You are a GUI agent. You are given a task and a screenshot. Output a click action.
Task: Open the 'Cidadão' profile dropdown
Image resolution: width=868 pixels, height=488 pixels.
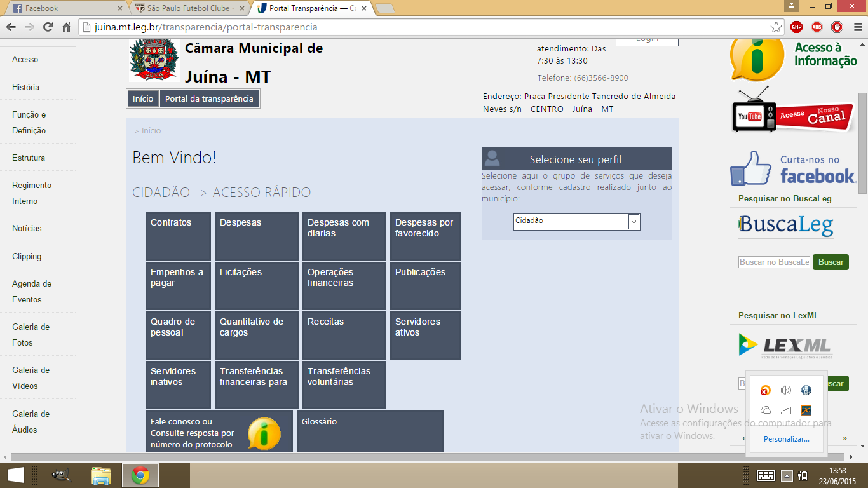pyautogui.click(x=576, y=222)
